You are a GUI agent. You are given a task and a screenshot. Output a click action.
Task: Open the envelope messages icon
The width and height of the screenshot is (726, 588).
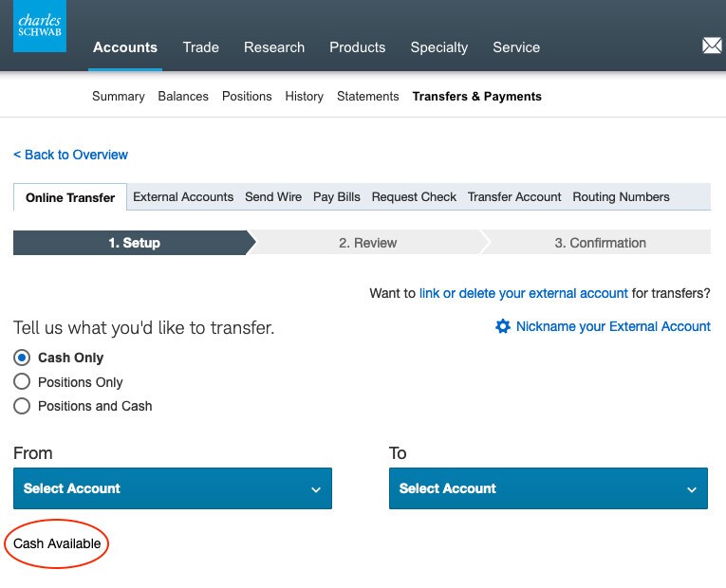pos(711,46)
